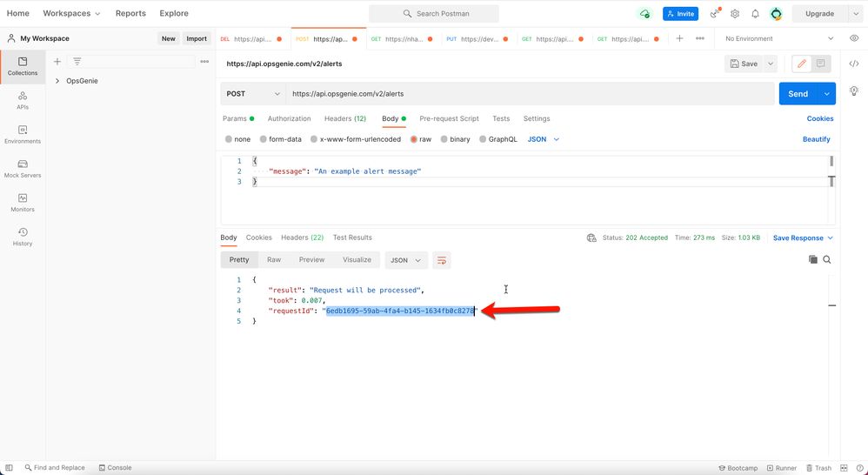Click the filter icon in collections panel
The height and width of the screenshot is (475, 868).
click(x=77, y=62)
